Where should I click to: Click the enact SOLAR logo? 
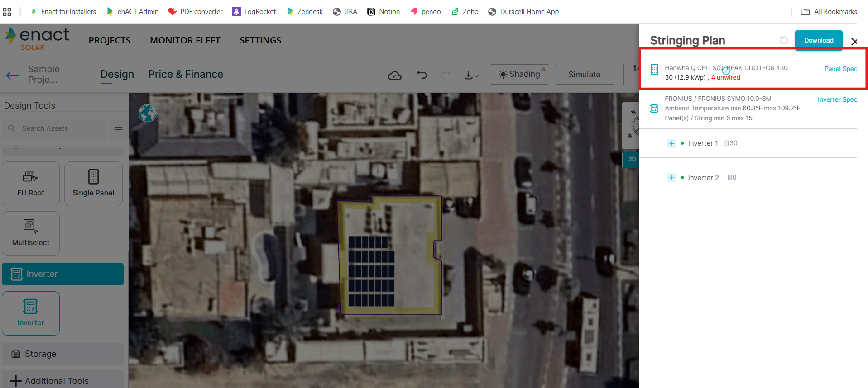coord(37,39)
